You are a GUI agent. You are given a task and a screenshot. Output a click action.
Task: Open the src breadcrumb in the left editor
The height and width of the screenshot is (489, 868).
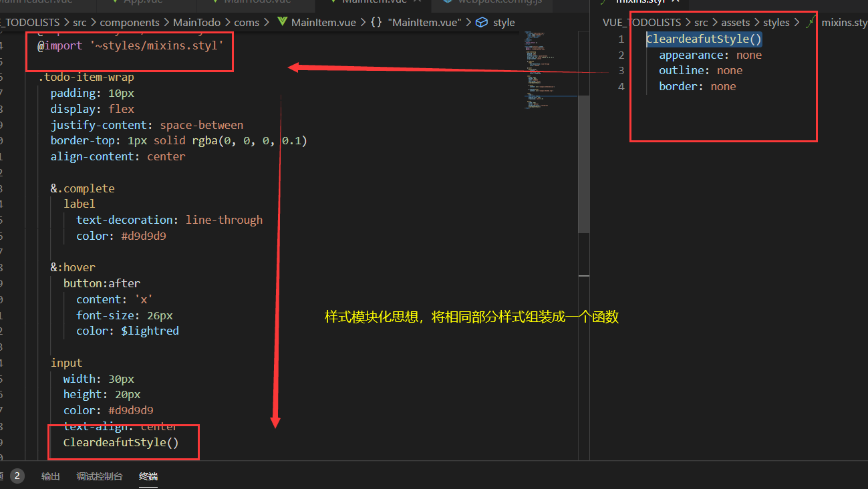80,23
